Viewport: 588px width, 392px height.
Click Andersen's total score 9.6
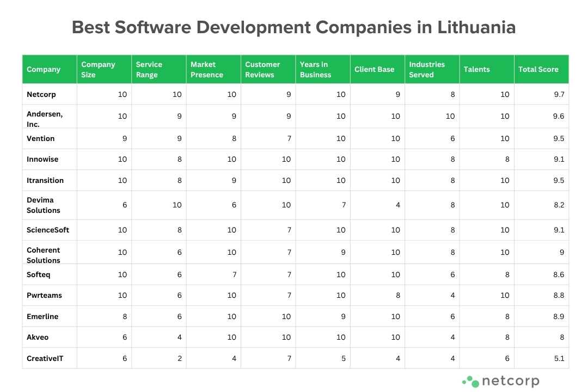tap(559, 116)
